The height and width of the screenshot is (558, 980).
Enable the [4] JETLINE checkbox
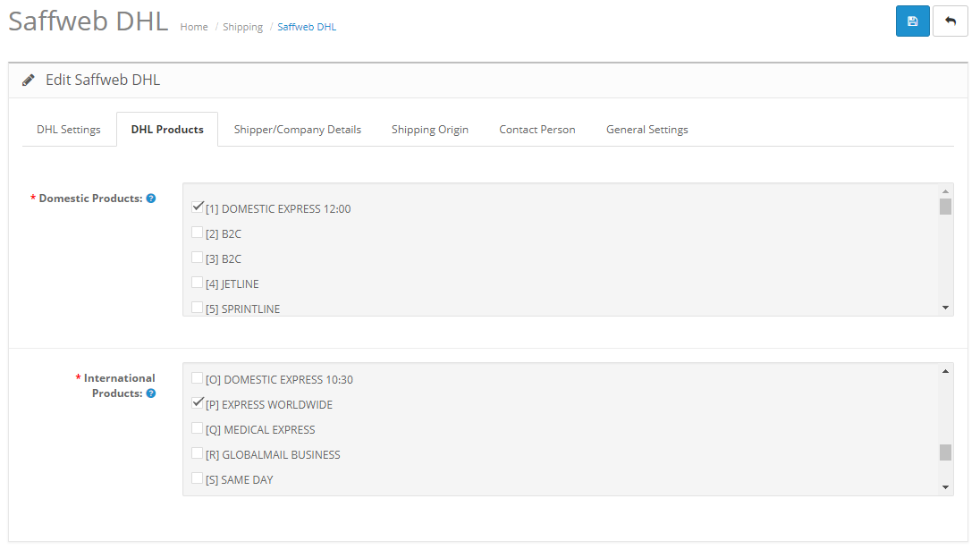coord(198,283)
